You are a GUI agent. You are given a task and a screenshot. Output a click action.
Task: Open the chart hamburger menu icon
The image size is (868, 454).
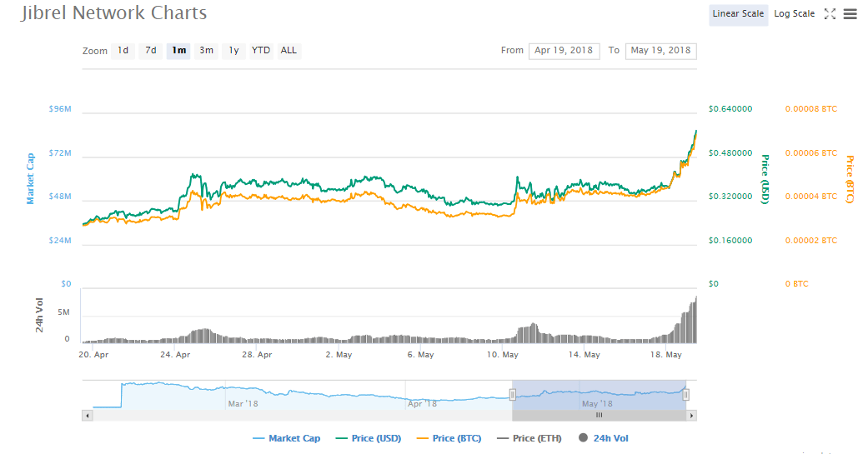click(850, 14)
